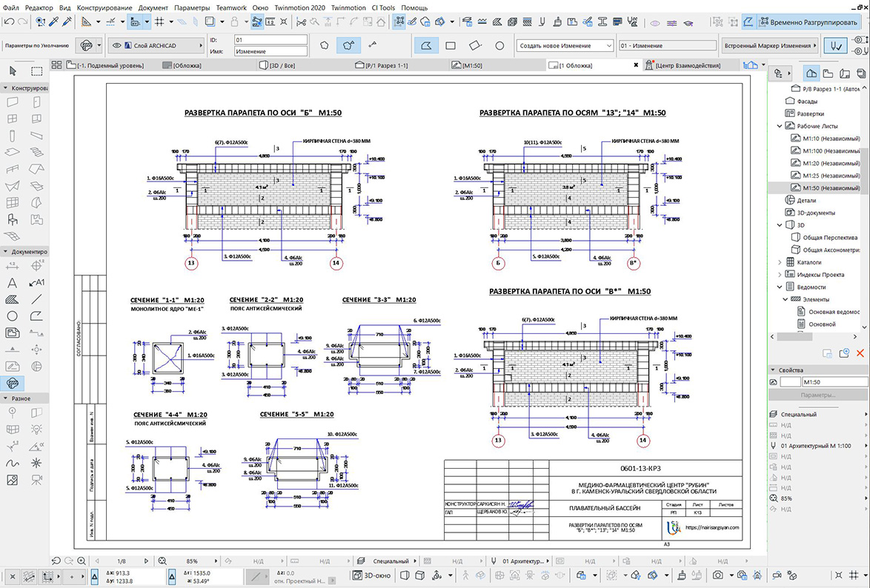870x588 pixels.
Task: Click the Trim scissors icon
Action: [x=302, y=21]
